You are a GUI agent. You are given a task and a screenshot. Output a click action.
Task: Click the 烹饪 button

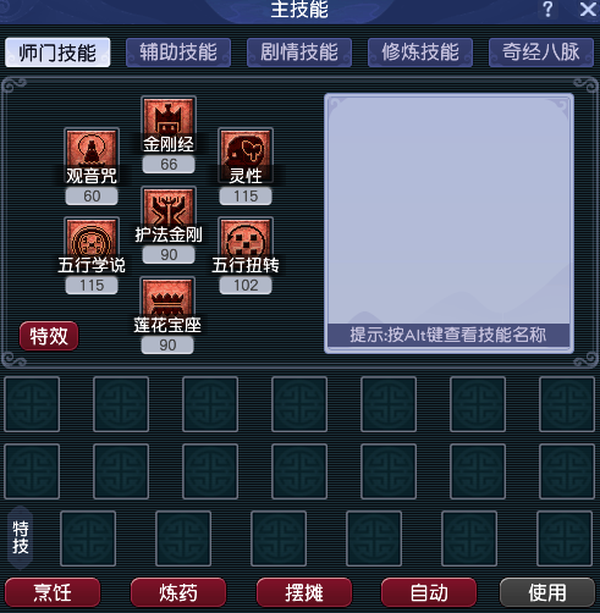[52, 592]
